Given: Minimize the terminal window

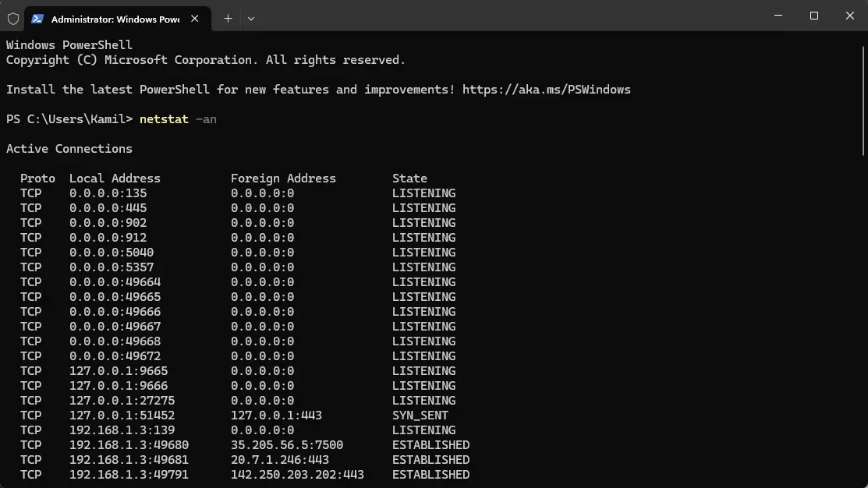Looking at the screenshot, I should [x=778, y=16].
